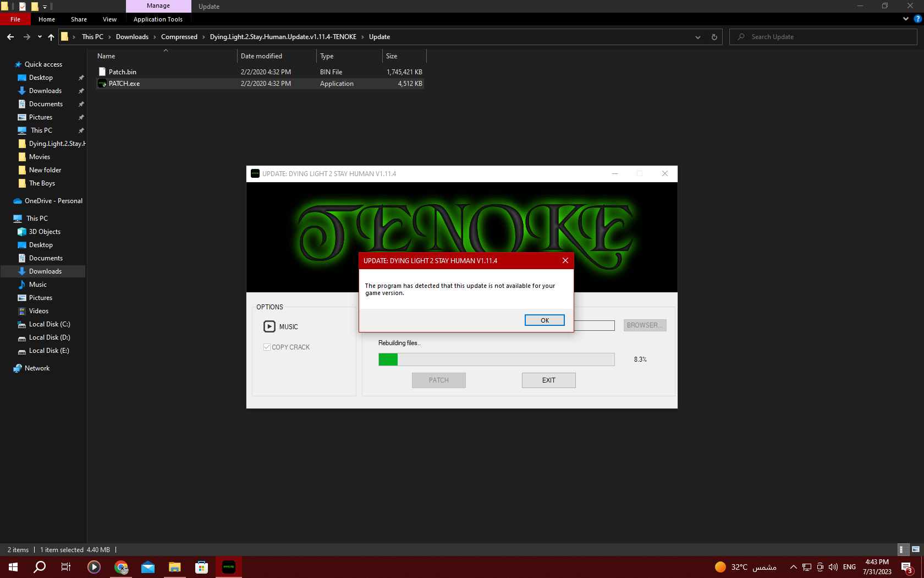924x578 pixels.
Task: Open the View ribbon tab
Action: coord(109,19)
